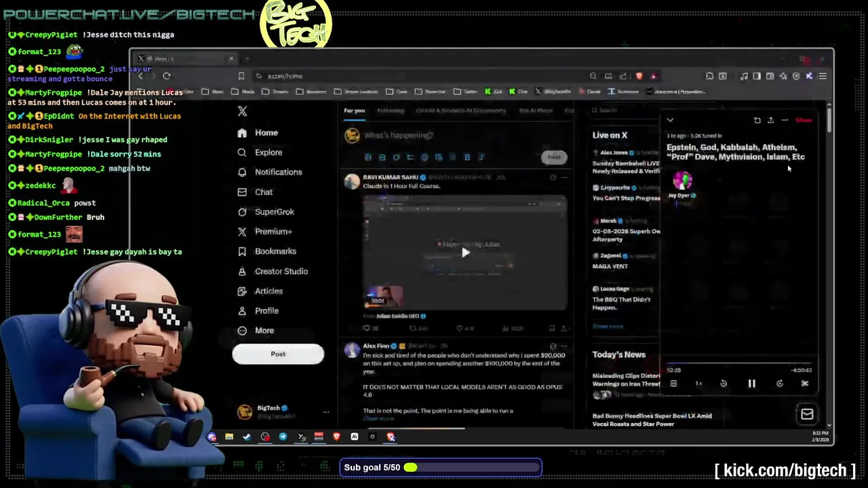
Task: Open the Steam icon in taskbar
Action: (x=247, y=437)
